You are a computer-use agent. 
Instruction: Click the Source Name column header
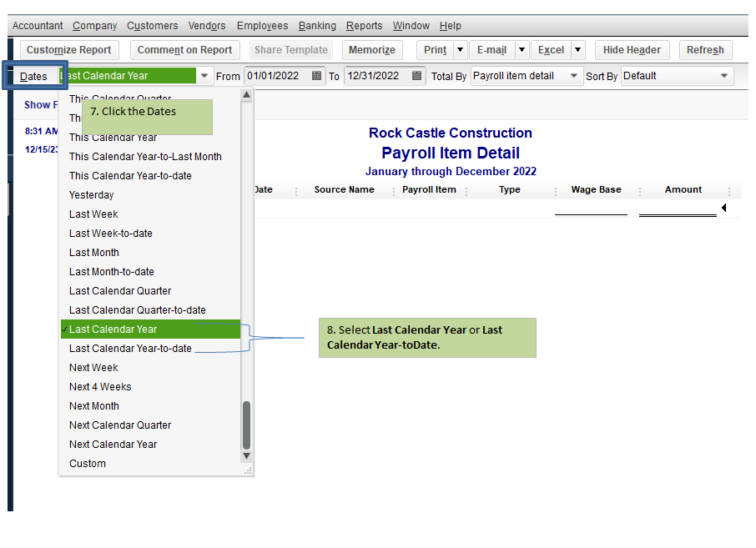345,189
